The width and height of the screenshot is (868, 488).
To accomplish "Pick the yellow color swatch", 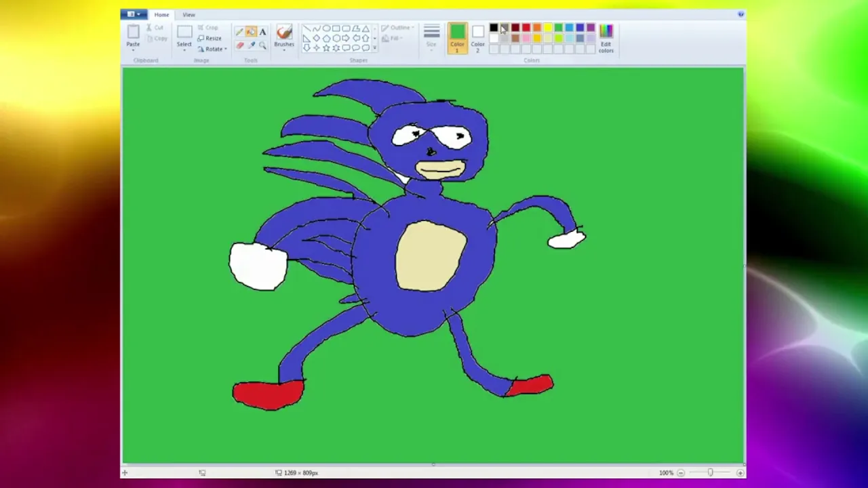I will click(x=547, y=28).
